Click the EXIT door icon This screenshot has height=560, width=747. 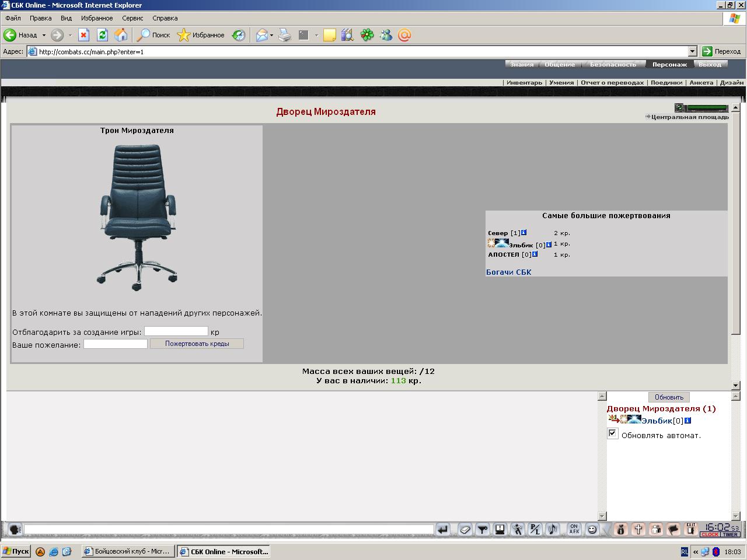pos(691,529)
